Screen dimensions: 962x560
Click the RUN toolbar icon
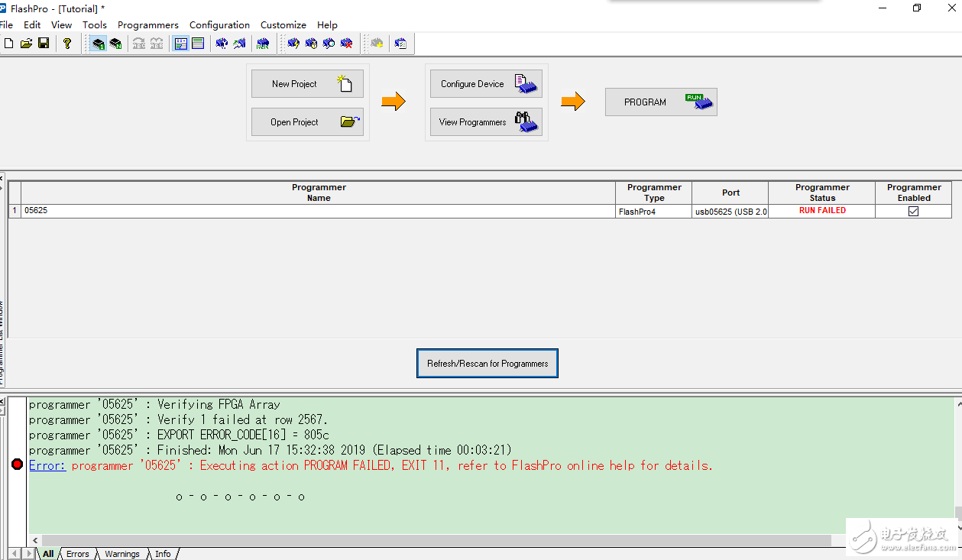(263, 44)
